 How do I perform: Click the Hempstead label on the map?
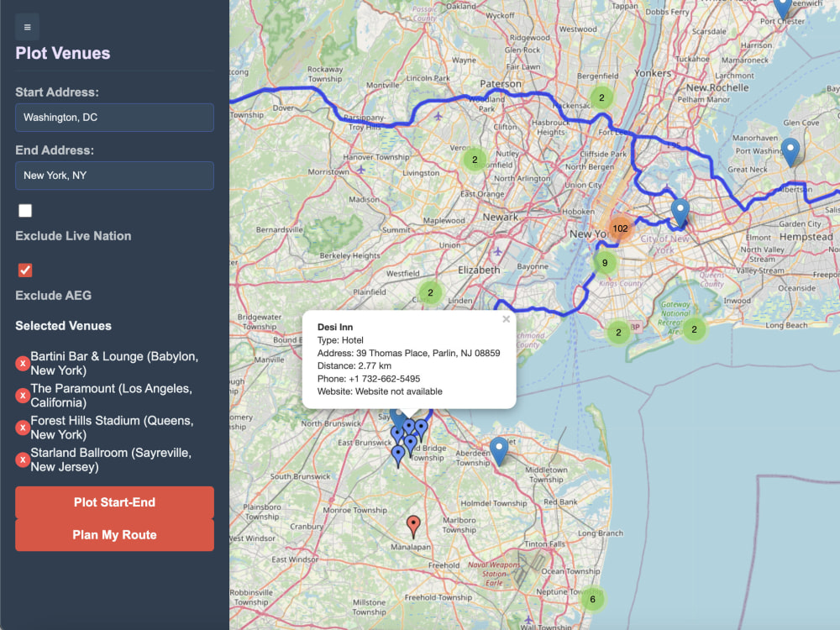(x=806, y=237)
